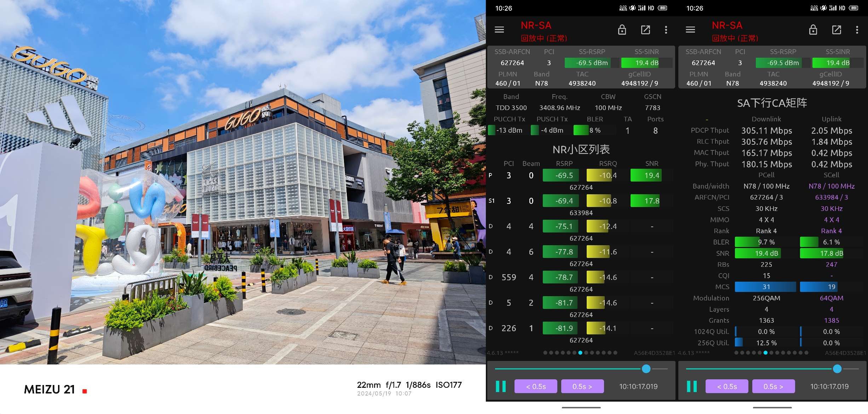The height and width of the screenshot is (414, 868).
Task: Step back with '< 0.5s' button in left screen
Action: pyautogui.click(x=536, y=386)
